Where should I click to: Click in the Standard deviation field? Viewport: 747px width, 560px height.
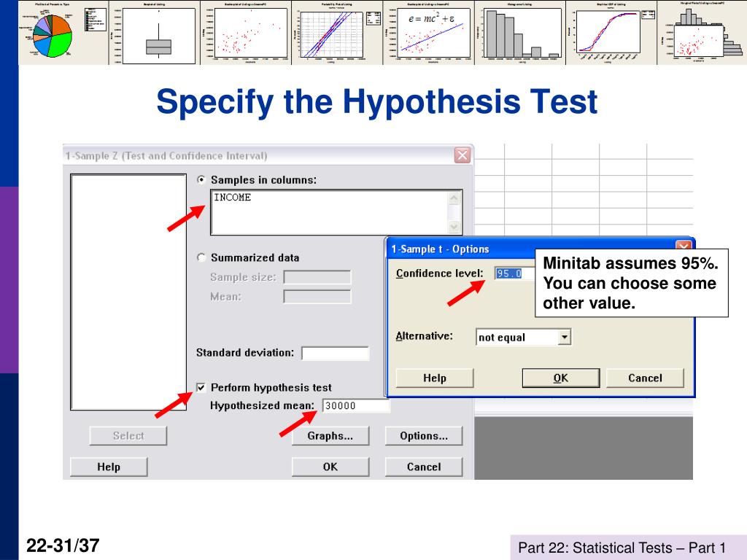(x=336, y=353)
